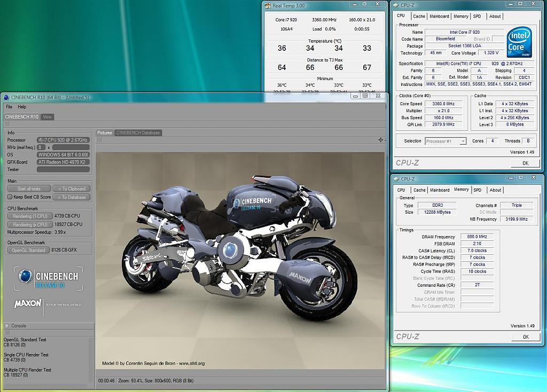Click the title icon of the CPU-Z memory window
Screen dimensions: 547x392
pyautogui.click(x=396, y=179)
